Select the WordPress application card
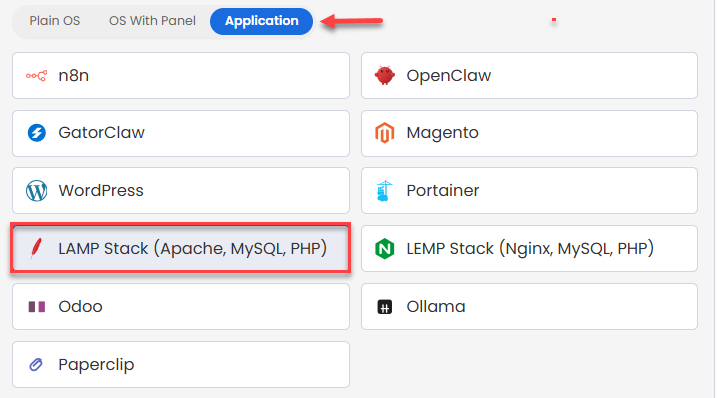The width and height of the screenshot is (717, 398). pyautogui.click(x=181, y=191)
